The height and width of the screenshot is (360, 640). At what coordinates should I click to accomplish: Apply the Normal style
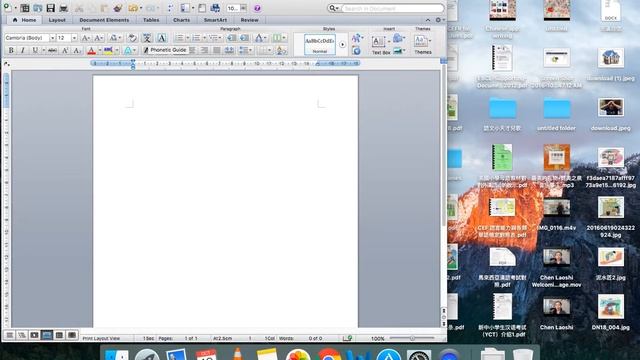[320, 44]
